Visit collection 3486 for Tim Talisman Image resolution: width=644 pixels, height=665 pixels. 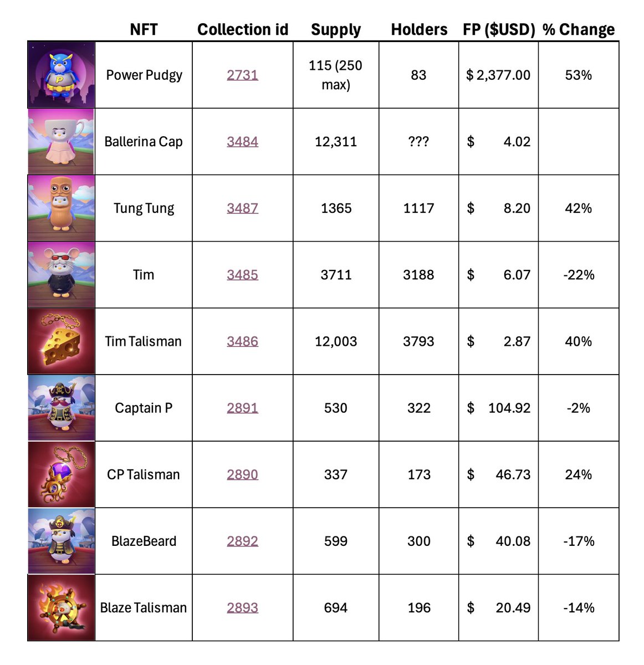[242, 341]
